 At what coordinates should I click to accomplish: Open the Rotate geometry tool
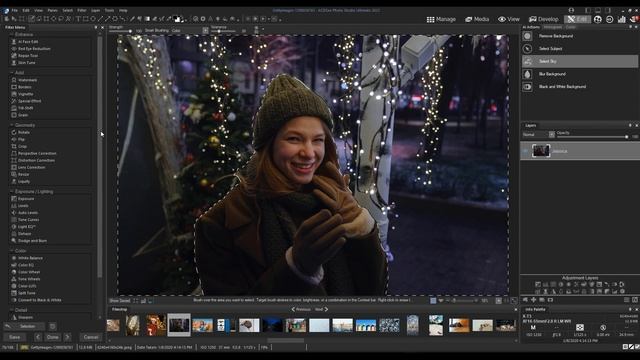click(x=24, y=132)
